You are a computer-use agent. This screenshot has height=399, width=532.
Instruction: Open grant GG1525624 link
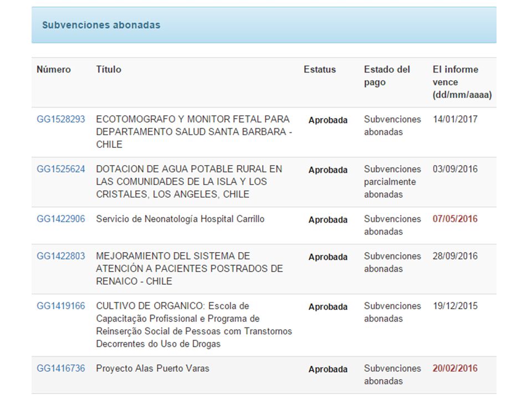(x=61, y=169)
